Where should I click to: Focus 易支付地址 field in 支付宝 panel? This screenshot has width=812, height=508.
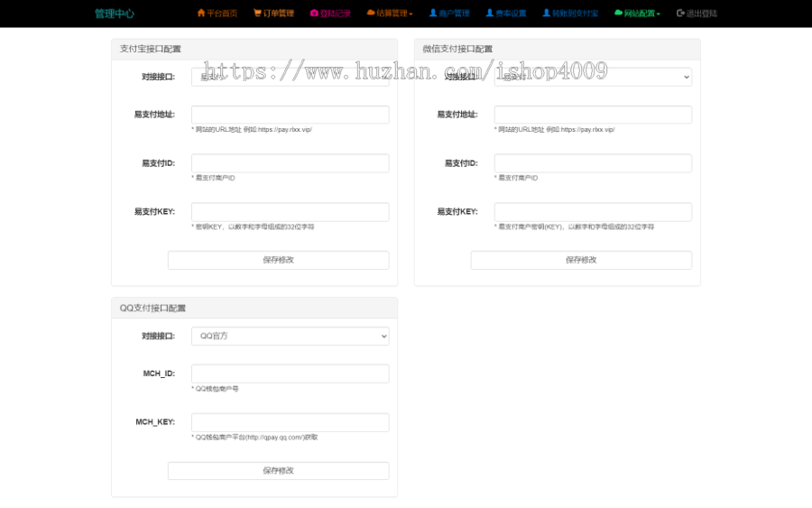point(290,115)
